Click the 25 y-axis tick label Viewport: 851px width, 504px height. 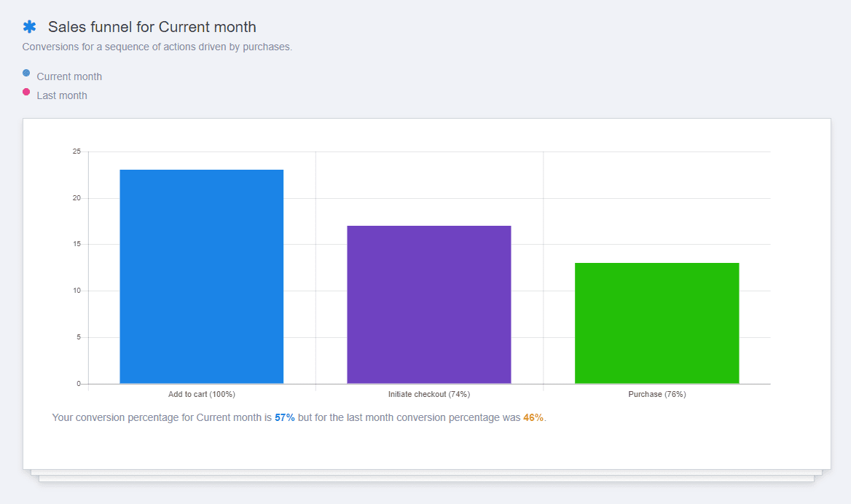(77, 151)
